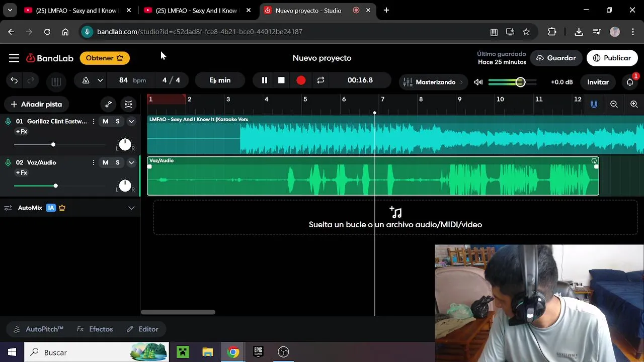
Task: Open options menu for track 01
Action: click(94, 121)
